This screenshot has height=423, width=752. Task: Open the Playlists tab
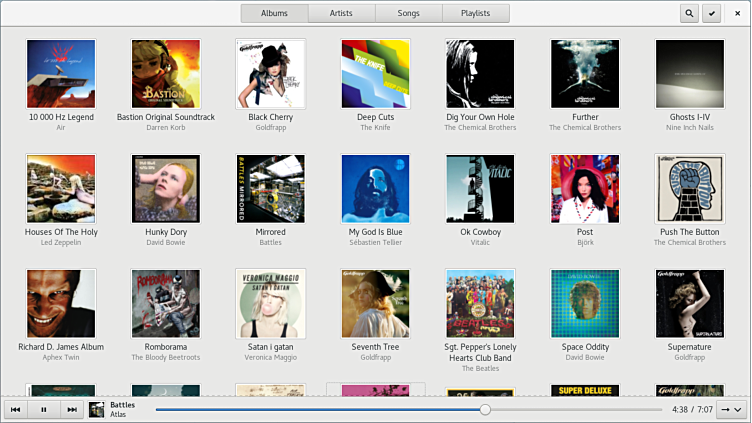pos(476,14)
